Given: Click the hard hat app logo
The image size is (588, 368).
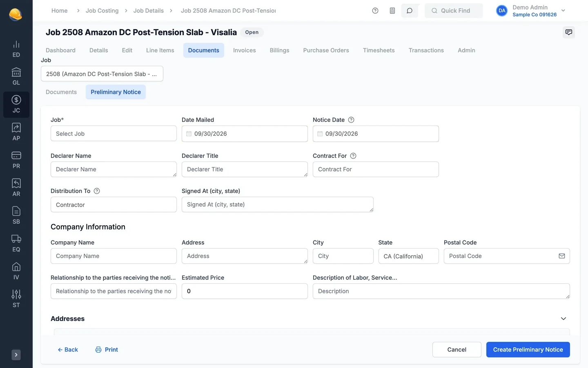Looking at the screenshot, I should pyautogui.click(x=16, y=15).
